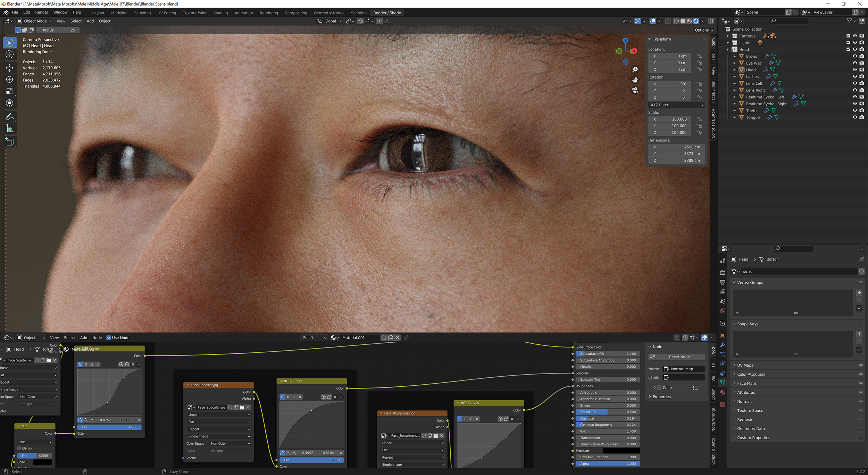Open Material properties tab icon
This screenshot has width=868, height=475.
point(723,392)
